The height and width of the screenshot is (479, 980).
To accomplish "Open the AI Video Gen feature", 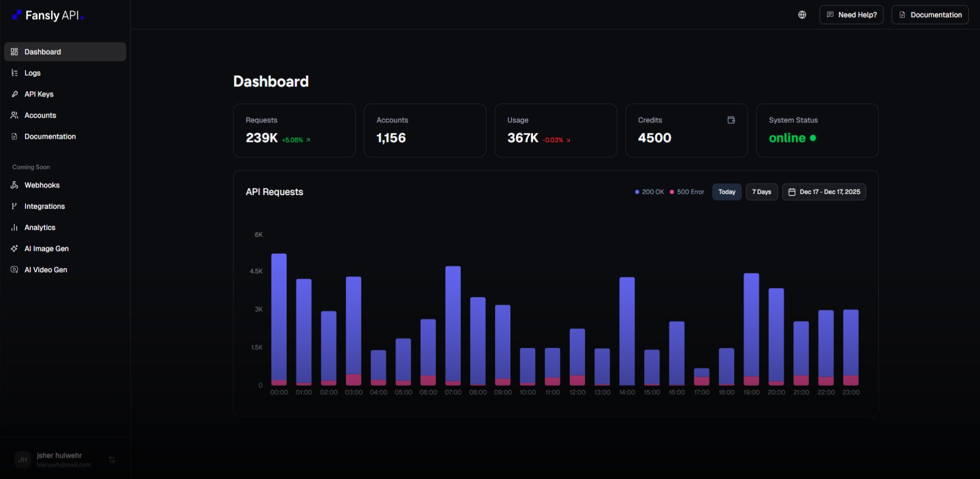I will coord(46,270).
